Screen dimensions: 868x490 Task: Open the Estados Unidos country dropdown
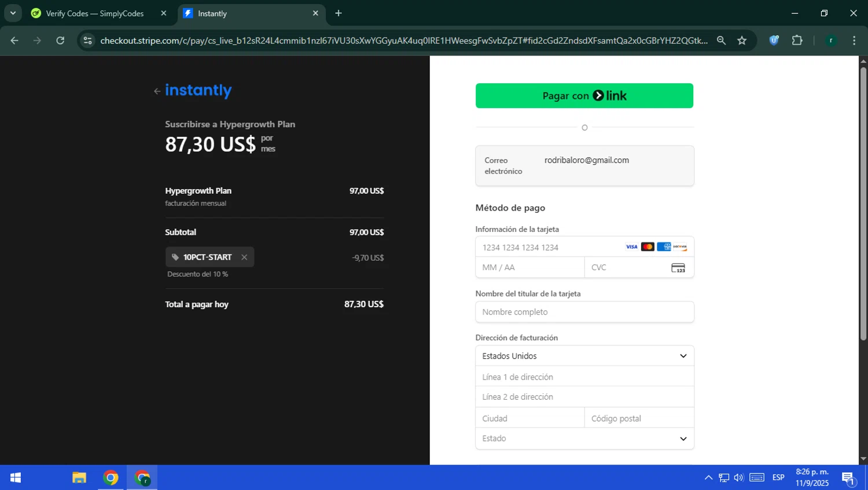tap(584, 356)
